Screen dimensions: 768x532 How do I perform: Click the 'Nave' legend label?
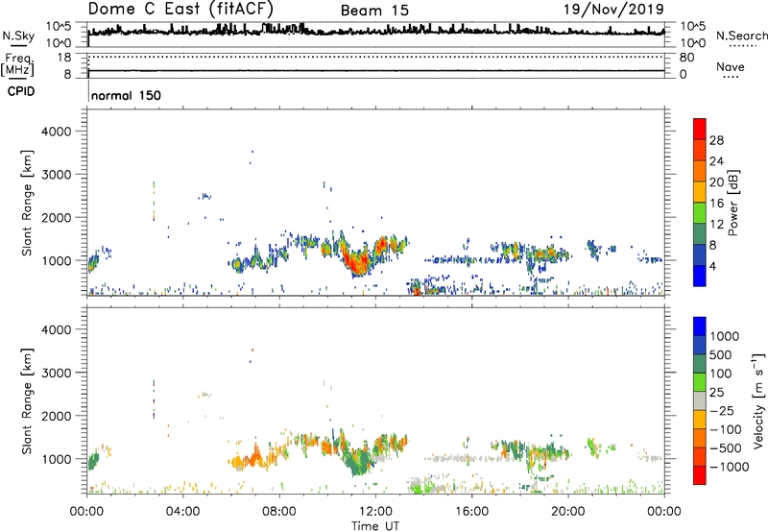click(x=731, y=66)
